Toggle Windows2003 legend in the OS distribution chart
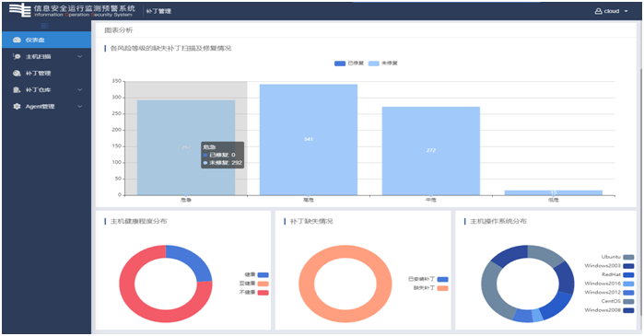644x336 pixels. [x=610, y=266]
